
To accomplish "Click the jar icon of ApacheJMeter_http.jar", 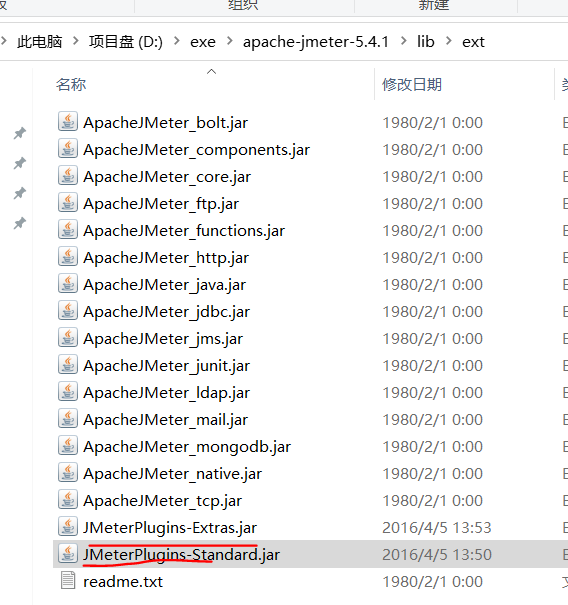I will point(68,257).
